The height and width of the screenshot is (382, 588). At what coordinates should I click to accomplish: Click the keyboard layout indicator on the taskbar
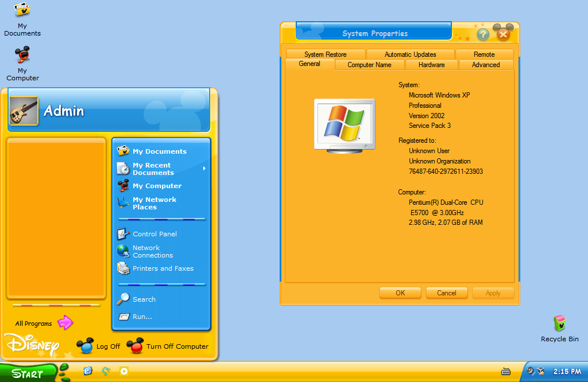506,373
